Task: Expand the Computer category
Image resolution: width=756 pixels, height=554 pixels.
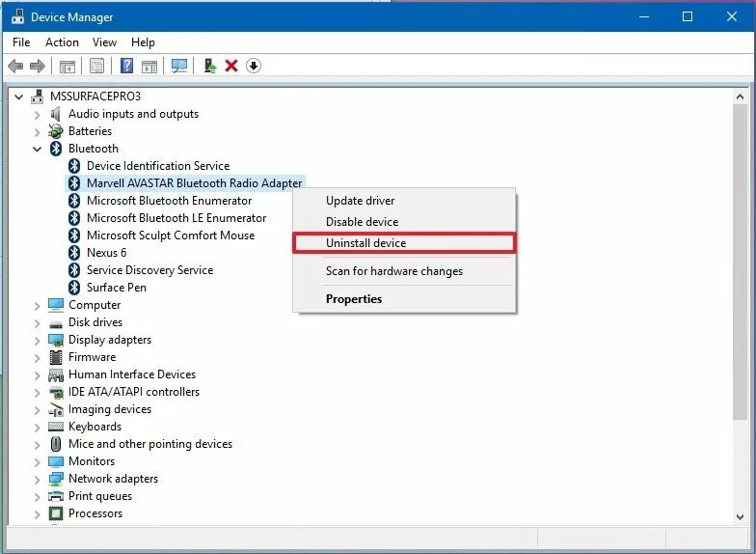Action: click(37, 305)
